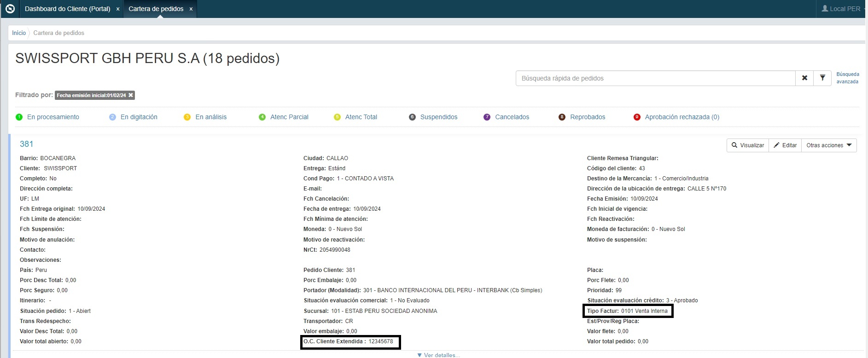Image resolution: width=868 pixels, height=358 pixels.
Task: Click Situación evaluación comercial value 1 - No Evaluado
Action: [x=410, y=300]
